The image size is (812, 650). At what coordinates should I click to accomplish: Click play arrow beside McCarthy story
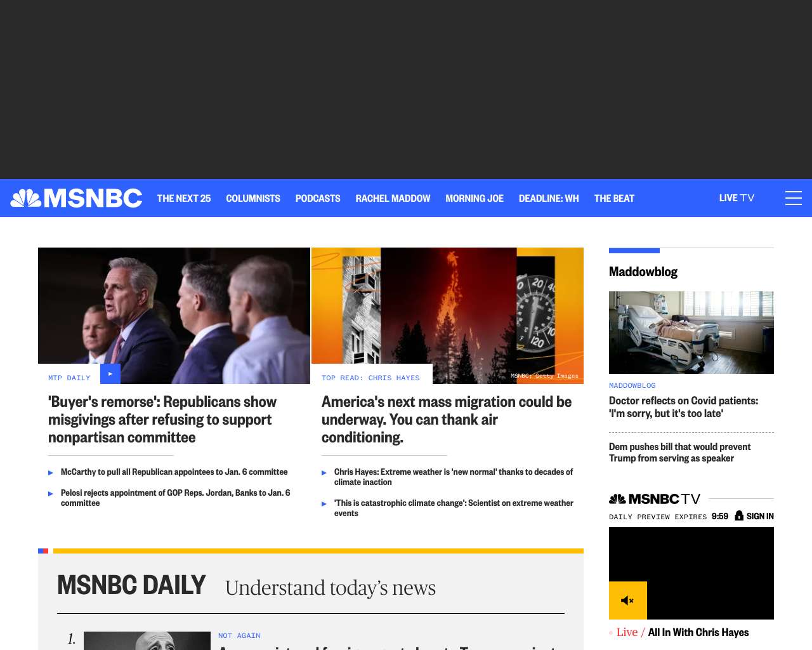pos(51,472)
